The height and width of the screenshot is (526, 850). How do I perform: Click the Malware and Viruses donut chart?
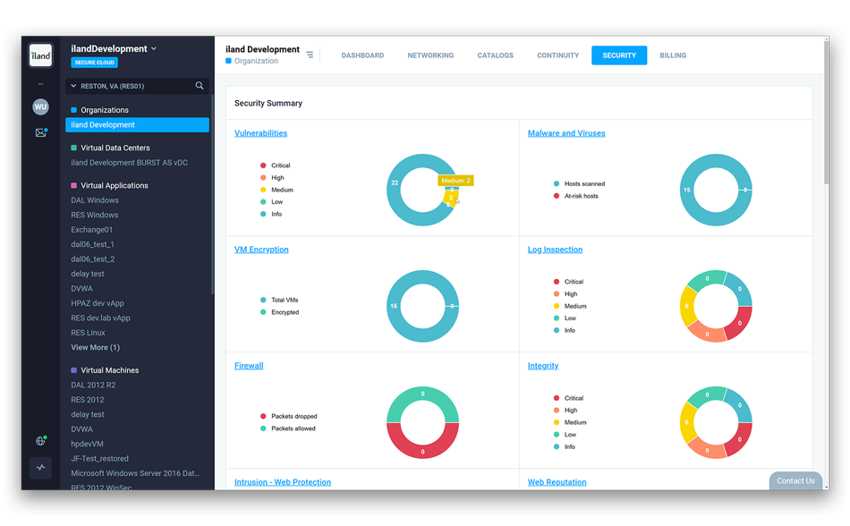[x=716, y=190]
